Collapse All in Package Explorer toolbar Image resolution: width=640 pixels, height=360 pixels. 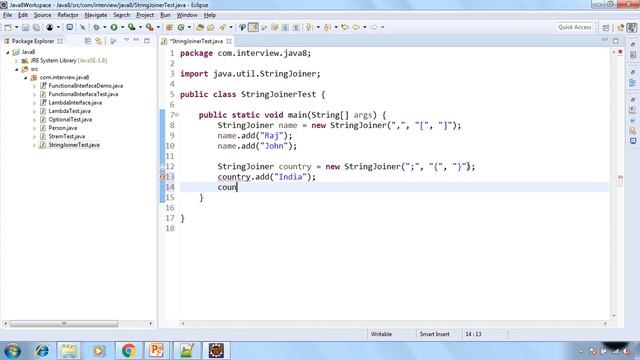coord(88,41)
